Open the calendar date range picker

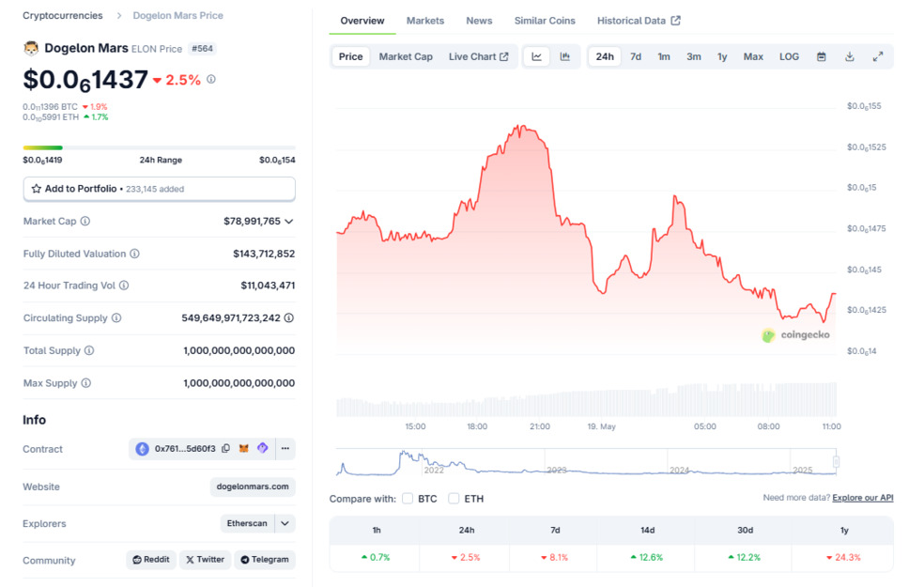822,56
